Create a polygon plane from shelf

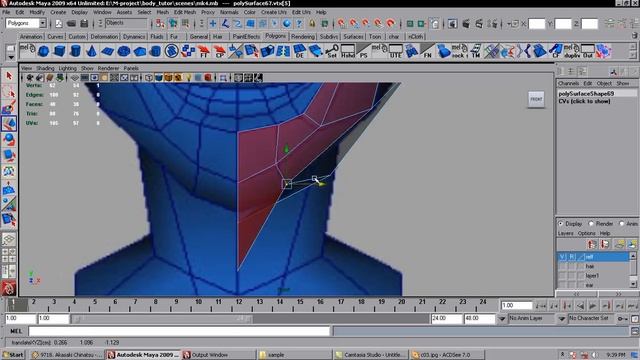(107, 51)
